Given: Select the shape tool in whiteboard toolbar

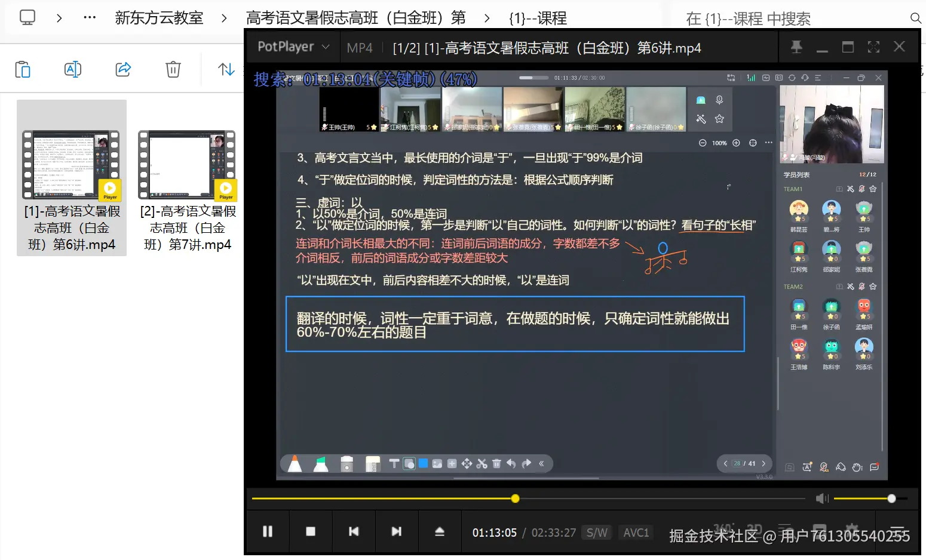Looking at the screenshot, I should tap(409, 463).
